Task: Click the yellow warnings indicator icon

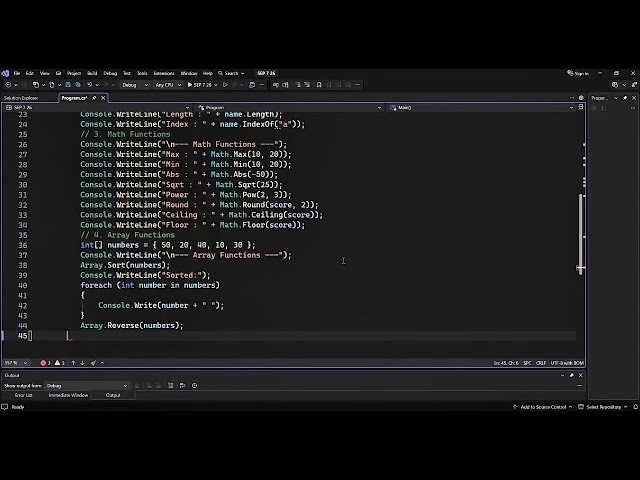Action: pos(58,363)
